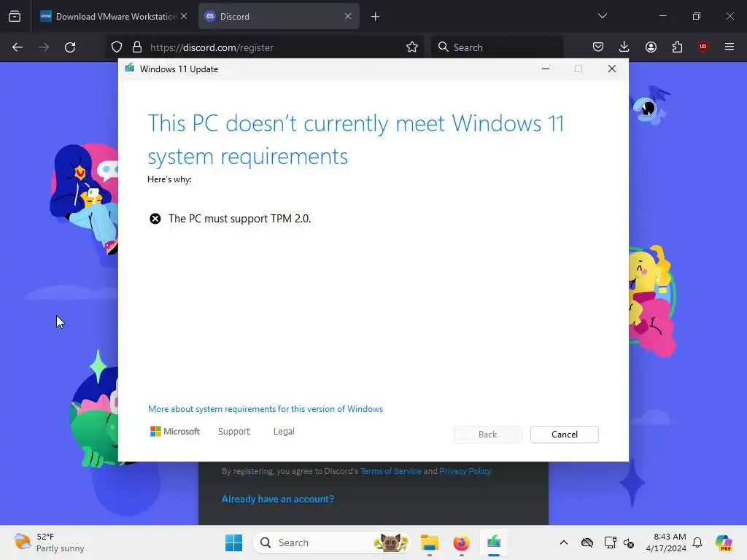
Task: Click the OneDrive cloud tray icon
Action: (587, 542)
